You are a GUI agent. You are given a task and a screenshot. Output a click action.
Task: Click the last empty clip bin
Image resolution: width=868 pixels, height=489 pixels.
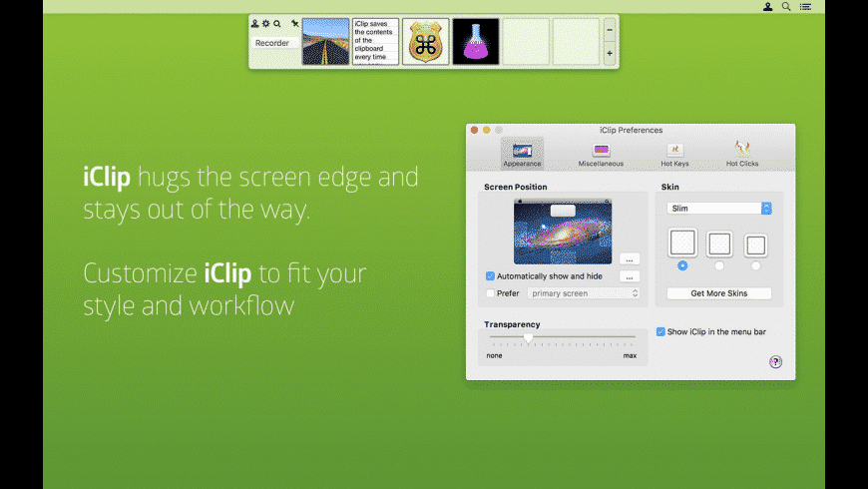pyautogui.click(x=576, y=42)
